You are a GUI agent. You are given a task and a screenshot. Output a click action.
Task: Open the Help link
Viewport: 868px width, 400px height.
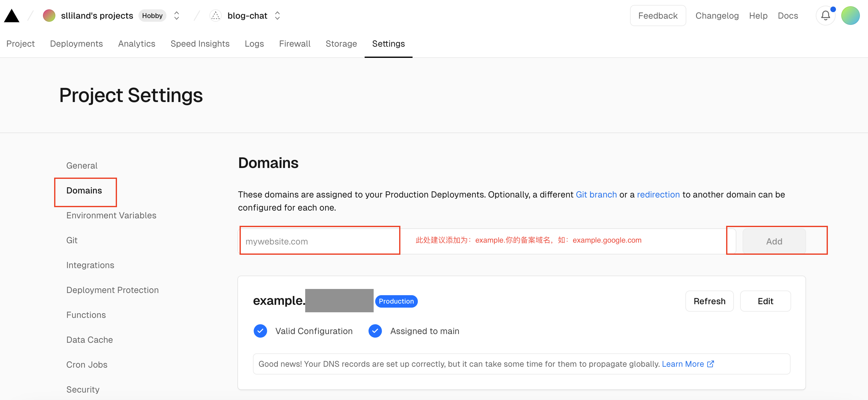[758, 16]
